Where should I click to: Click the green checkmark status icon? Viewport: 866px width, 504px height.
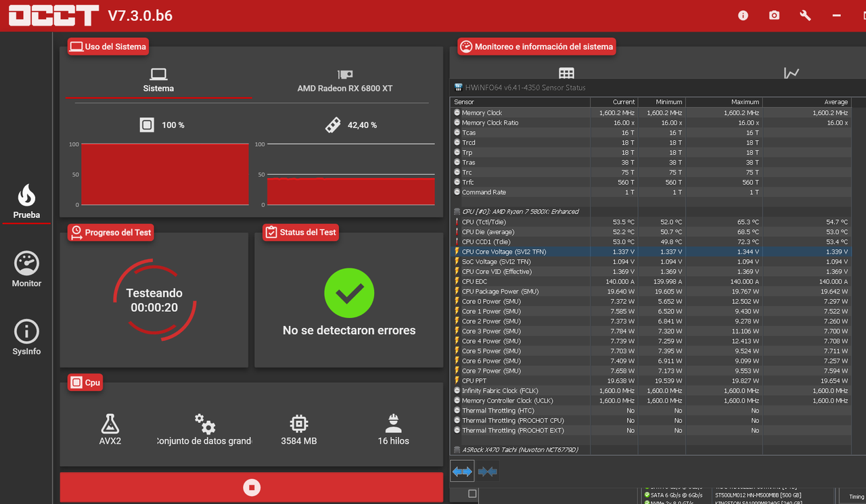coord(349,293)
